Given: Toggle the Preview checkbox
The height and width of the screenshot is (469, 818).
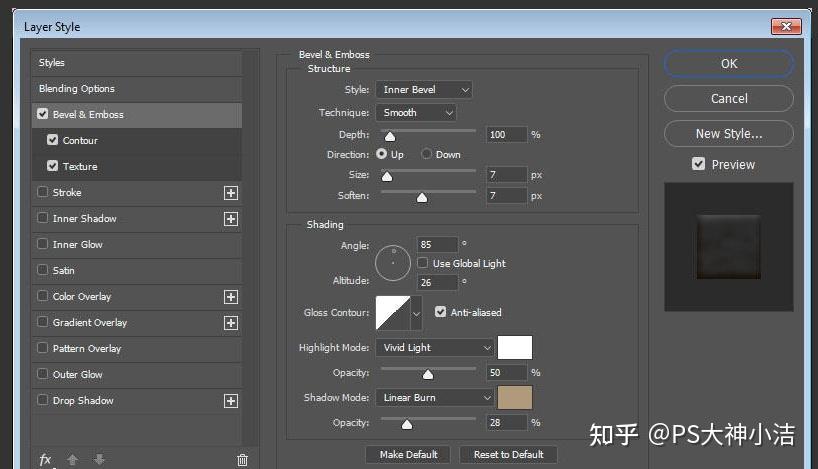Looking at the screenshot, I should pos(698,164).
